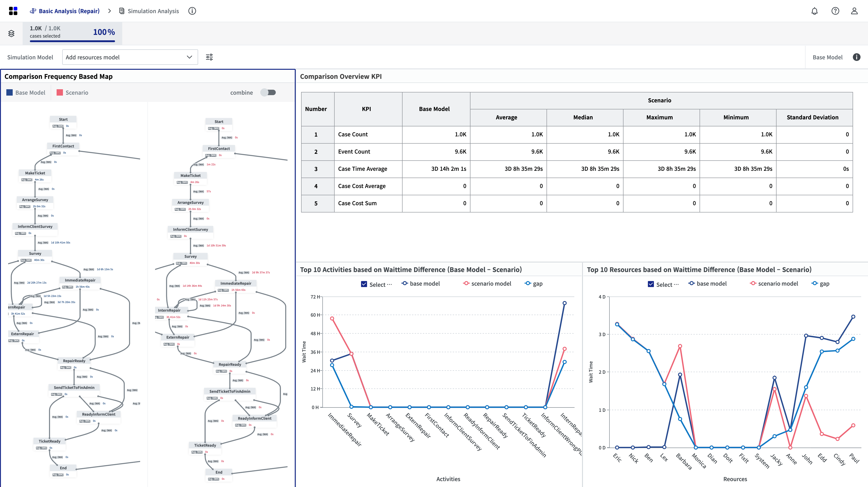Click the notification bell icon

click(814, 11)
